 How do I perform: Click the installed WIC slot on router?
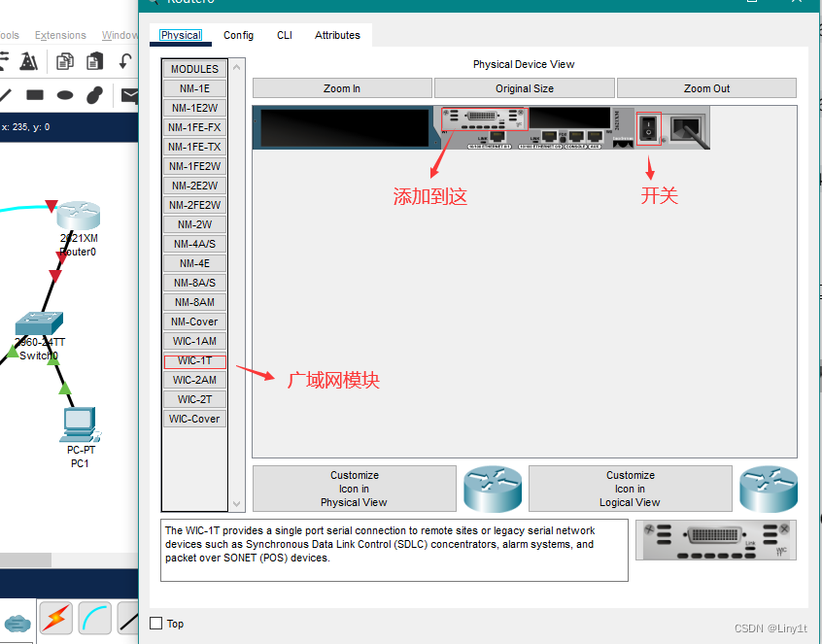(x=483, y=119)
